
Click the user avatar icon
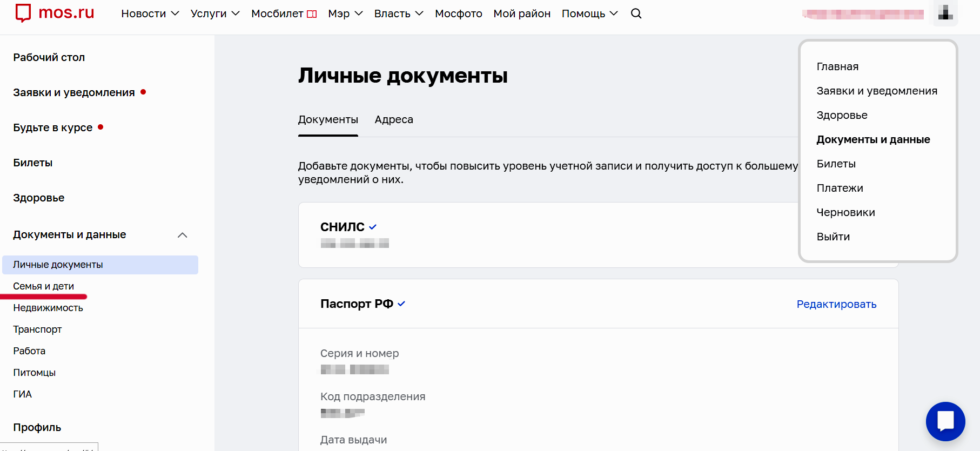pyautogui.click(x=945, y=12)
